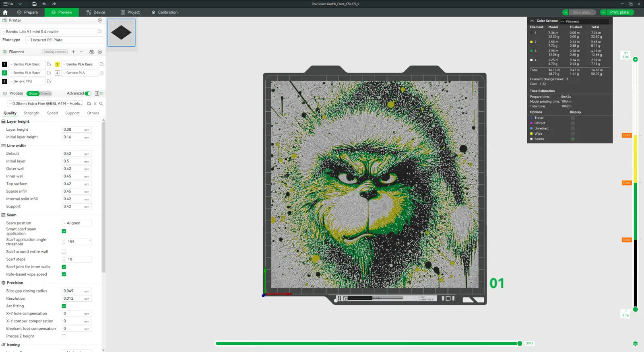The width and height of the screenshot is (644, 352).
Task: Open filament 4 Generic PLA dropdown
Action: click(80, 73)
